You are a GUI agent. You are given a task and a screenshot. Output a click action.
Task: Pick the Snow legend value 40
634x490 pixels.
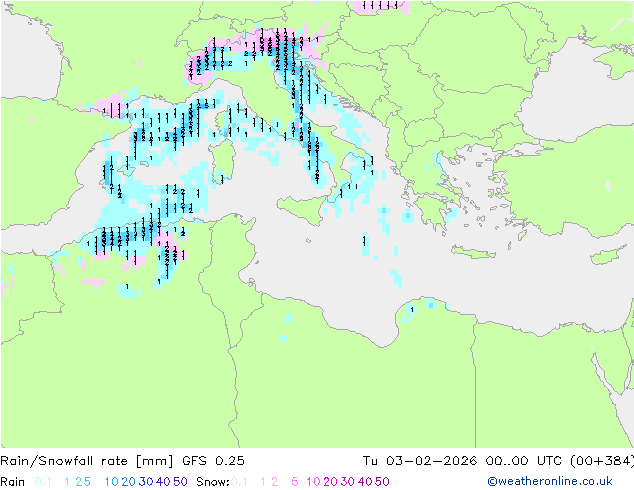(365, 482)
